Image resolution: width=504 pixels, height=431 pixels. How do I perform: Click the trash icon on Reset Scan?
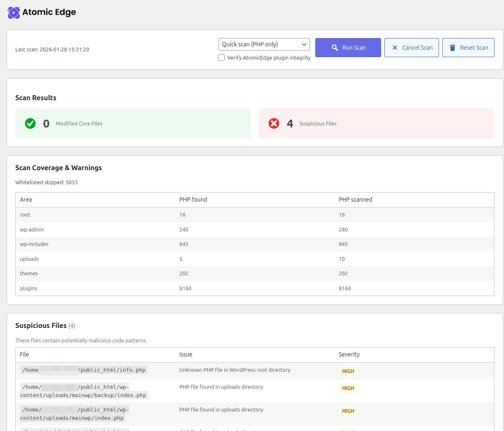coord(452,48)
